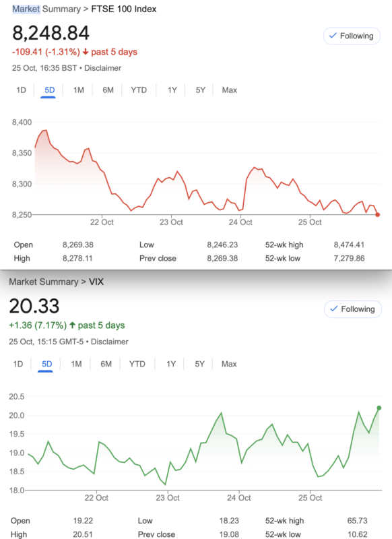Select 1D tab on VIX chart

(x=18, y=364)
